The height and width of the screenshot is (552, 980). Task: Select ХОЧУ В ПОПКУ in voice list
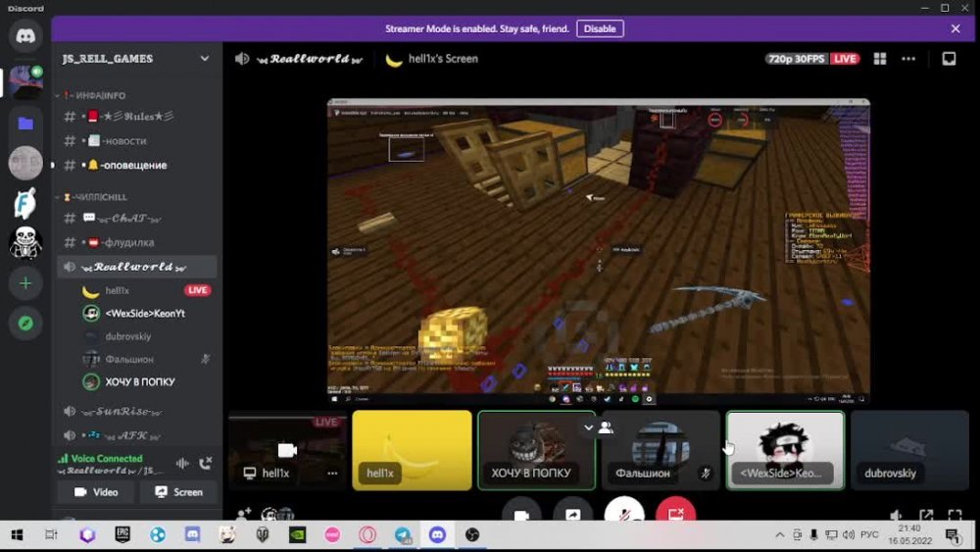146,382
